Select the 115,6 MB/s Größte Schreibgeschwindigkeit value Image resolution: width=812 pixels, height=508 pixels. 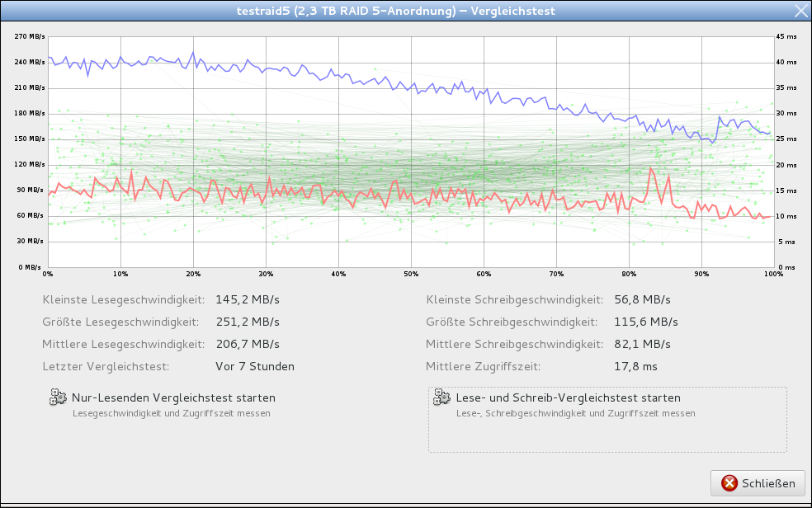(645, 322)
